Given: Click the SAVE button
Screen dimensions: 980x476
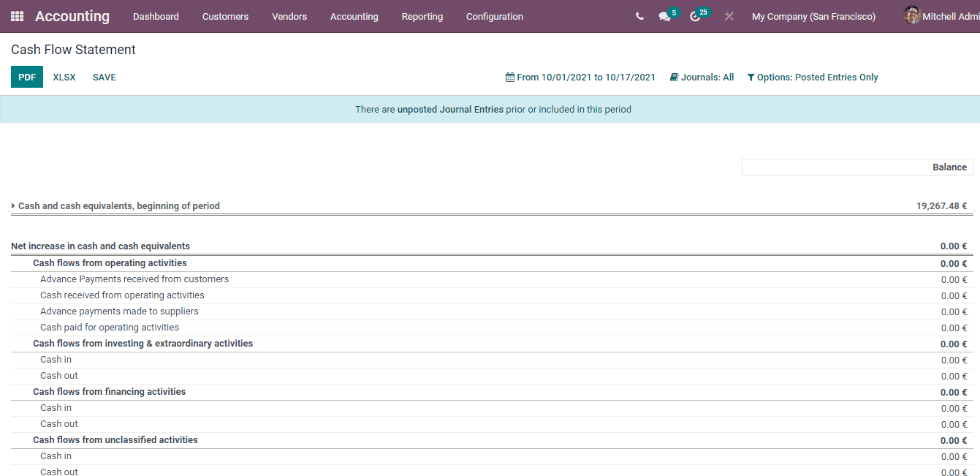Looking at the screenshot, I should tap(104, 77).
